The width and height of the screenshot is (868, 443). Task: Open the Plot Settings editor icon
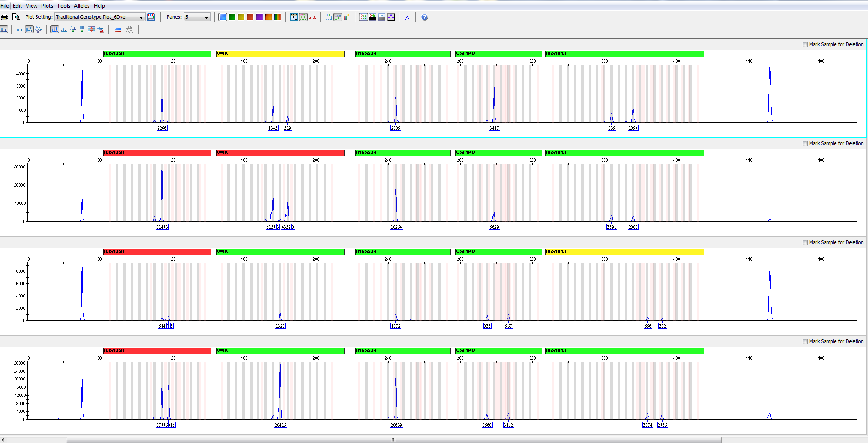151,17
